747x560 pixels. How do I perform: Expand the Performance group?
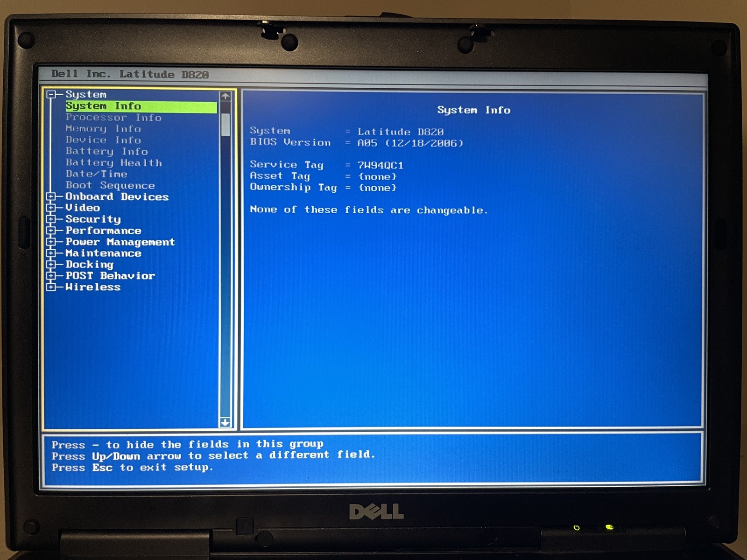click(51, 231)
